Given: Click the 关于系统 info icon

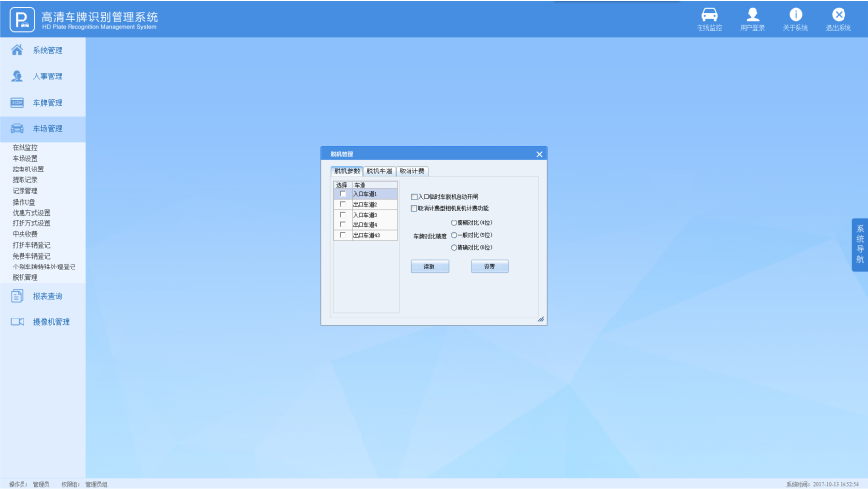Looking at the screenshot, I should pos(796,15).
